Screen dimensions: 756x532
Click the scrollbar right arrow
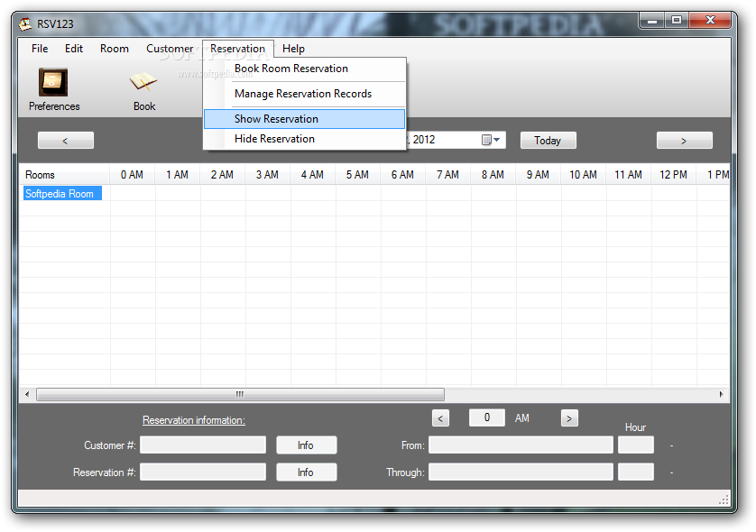pyautogui.click(x=722, y=394)
